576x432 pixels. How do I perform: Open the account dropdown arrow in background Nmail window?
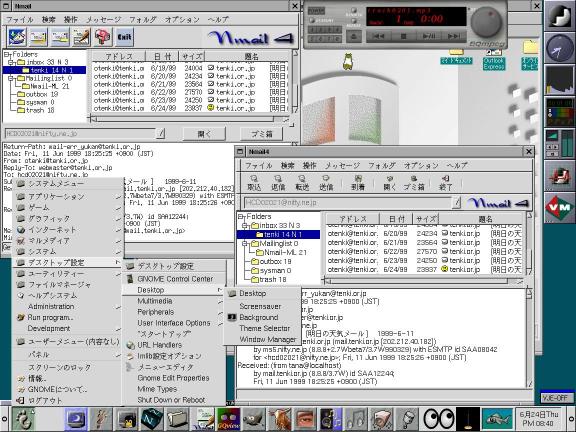click(x=160, y=133)
